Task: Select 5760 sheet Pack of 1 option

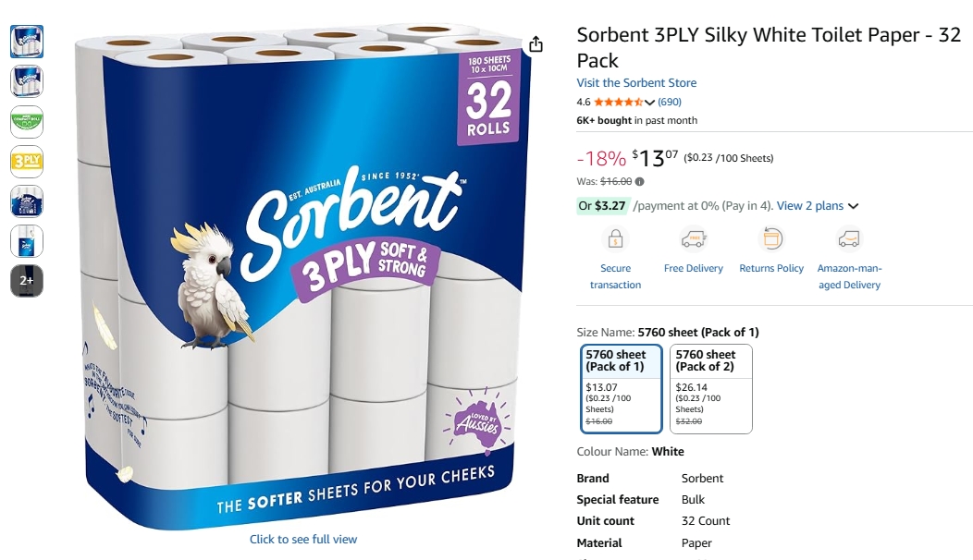Action: click(622, 388)
